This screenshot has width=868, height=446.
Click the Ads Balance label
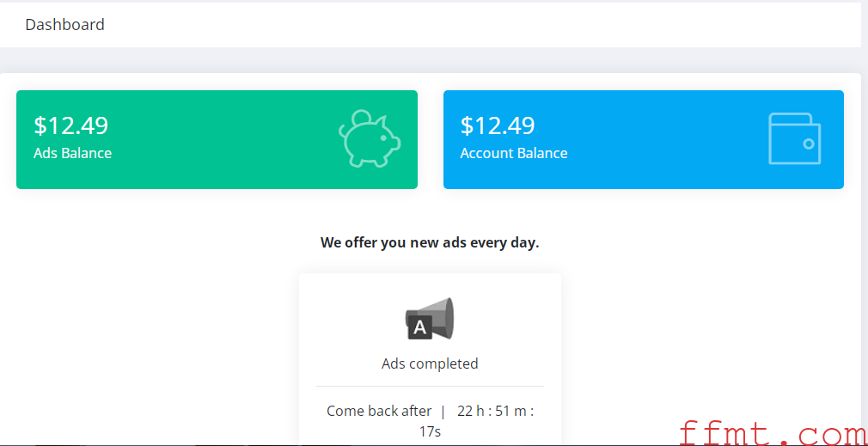point(72,153)
